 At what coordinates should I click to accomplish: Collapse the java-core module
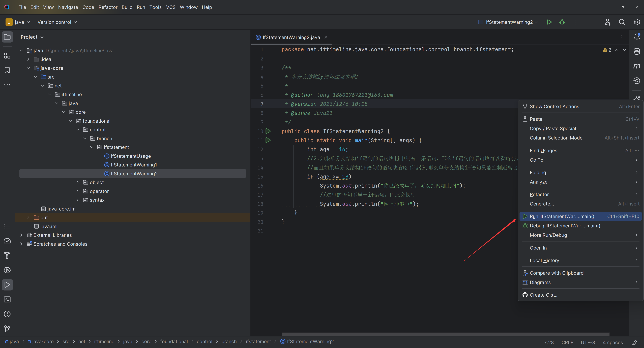coord(28,68)
